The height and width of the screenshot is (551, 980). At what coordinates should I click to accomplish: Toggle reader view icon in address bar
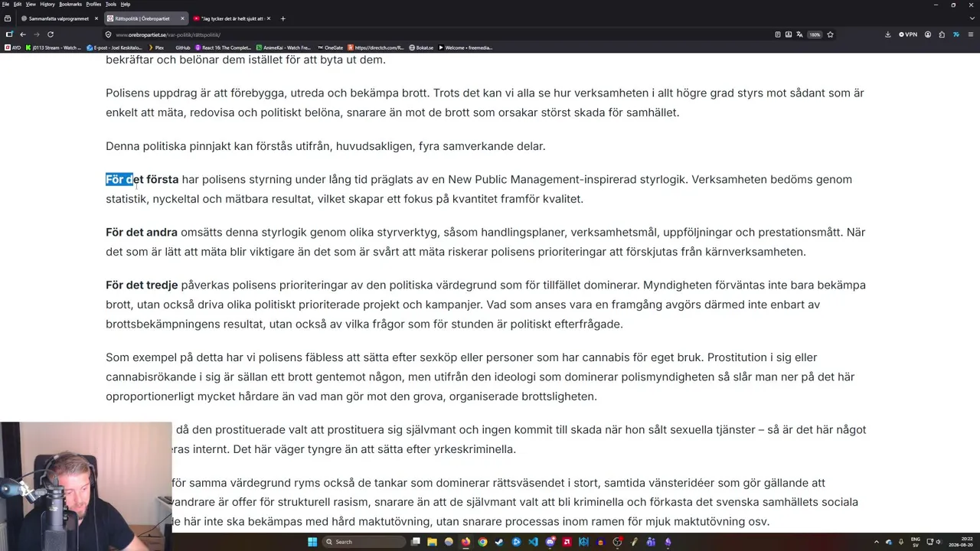tap(777, 34)
